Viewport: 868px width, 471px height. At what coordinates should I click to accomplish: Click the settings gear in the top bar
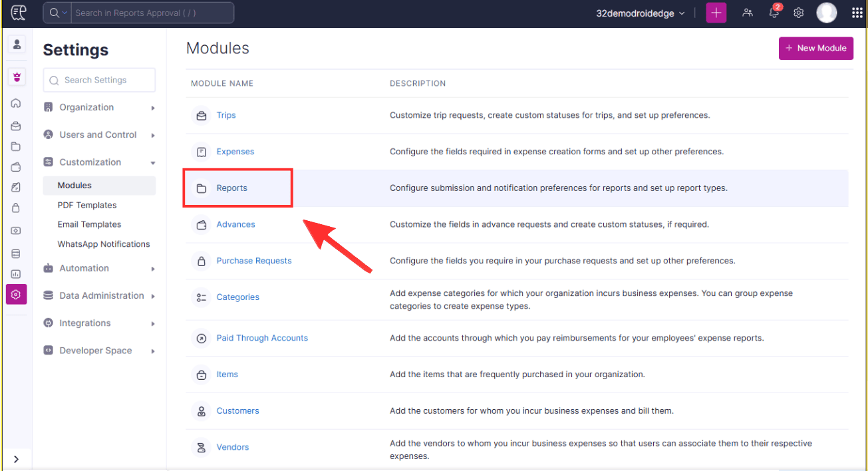pos(799,13)
